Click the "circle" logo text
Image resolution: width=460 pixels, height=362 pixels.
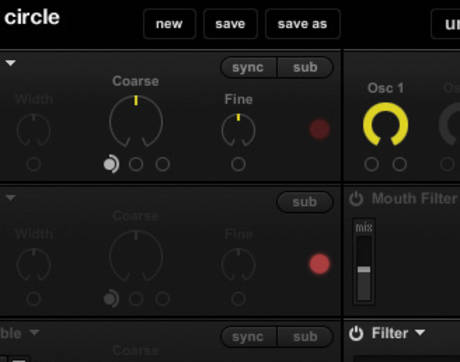(32, 17)
